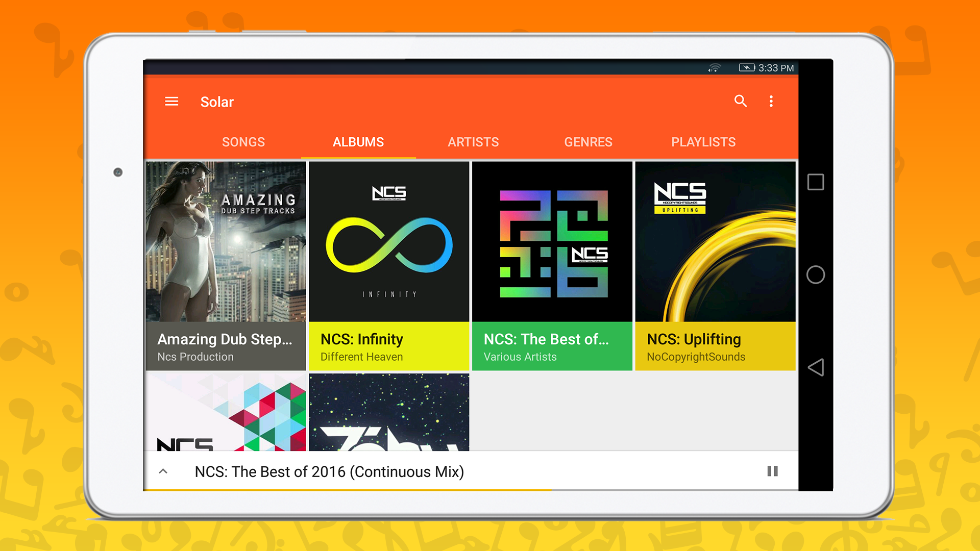Expand the now playing bar

(x=163, y=471)
